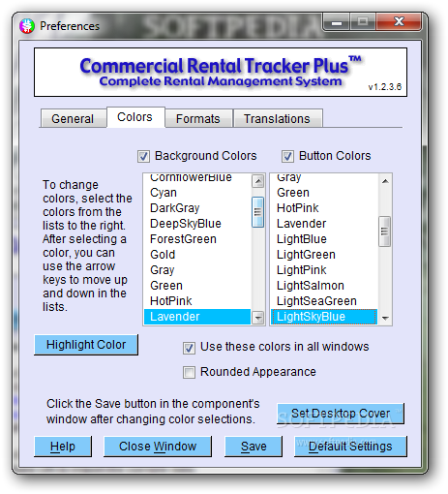Toggle the Button Colors checkbox
The height and width of the screenshot is (494, 448).
[287, 156]
